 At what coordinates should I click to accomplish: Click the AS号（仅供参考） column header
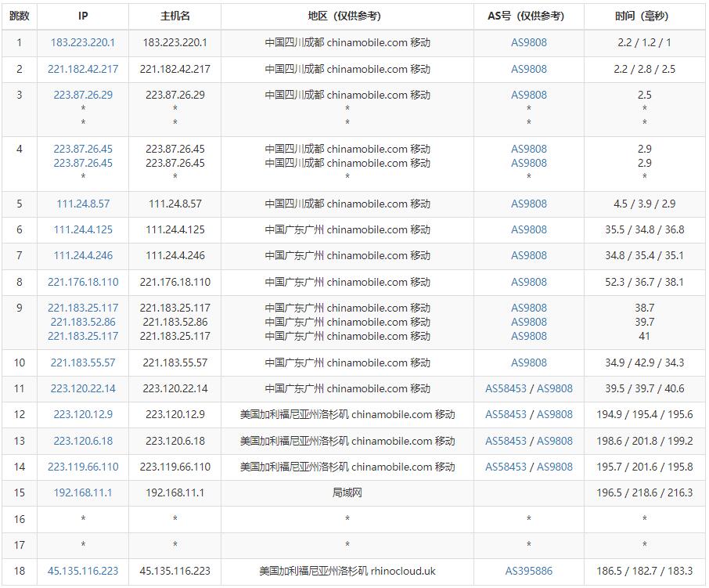pyautogui.click(x=528, y=16)
